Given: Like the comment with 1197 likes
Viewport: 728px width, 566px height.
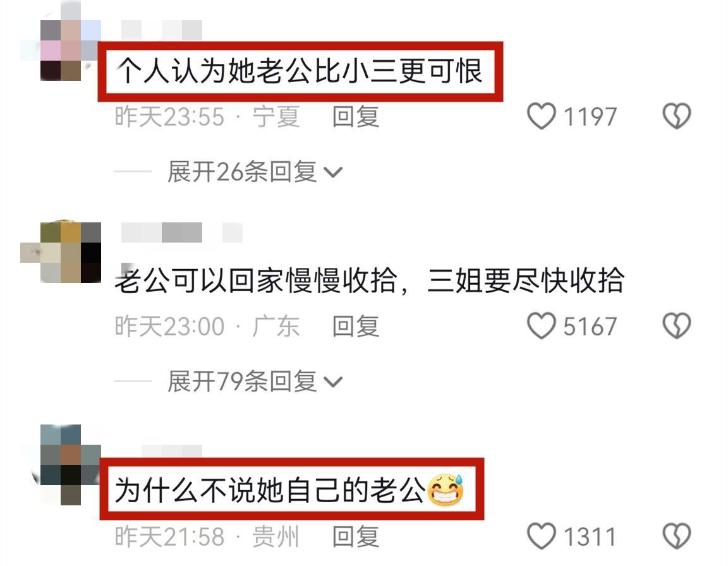Looking at the screenshot, I should tap(542, 116).
